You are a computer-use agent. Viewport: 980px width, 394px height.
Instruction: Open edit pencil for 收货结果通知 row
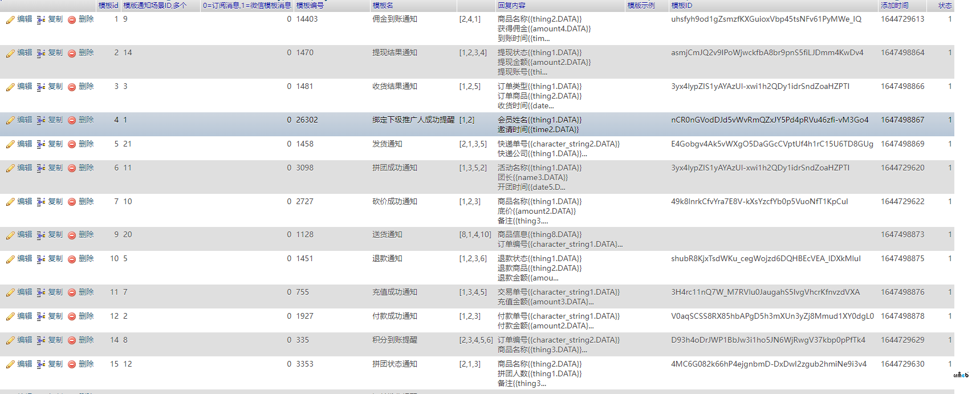coord(10,87)
